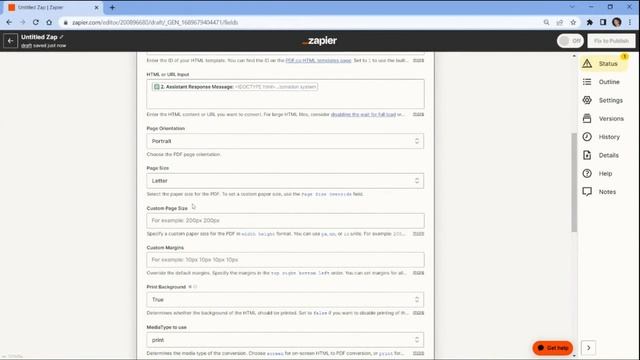Toggle the Zap On/Off switch
The width and height of the screenshot is (640, 360).
pos(570,41)
